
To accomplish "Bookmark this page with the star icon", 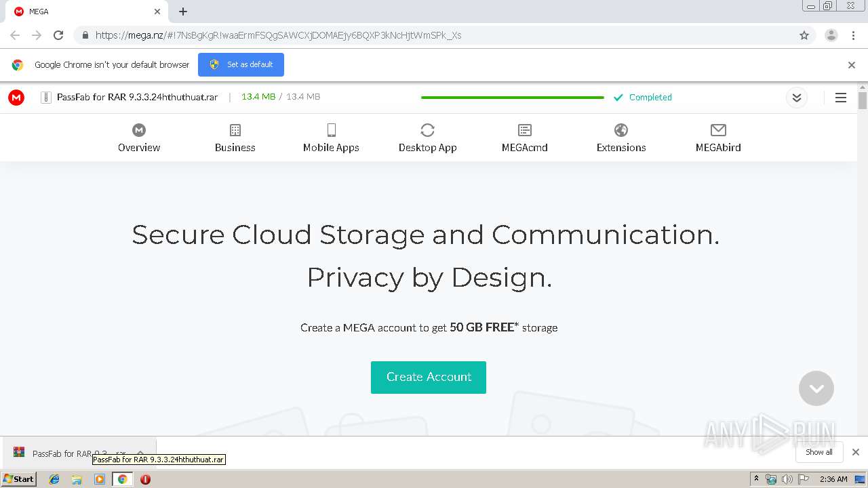I will pos(804,35).
